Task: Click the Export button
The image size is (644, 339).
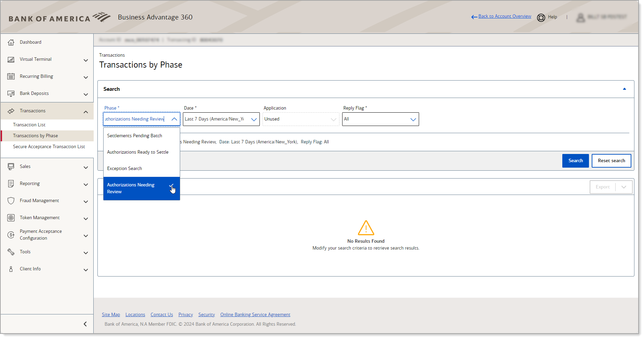Action: [602, 187]
